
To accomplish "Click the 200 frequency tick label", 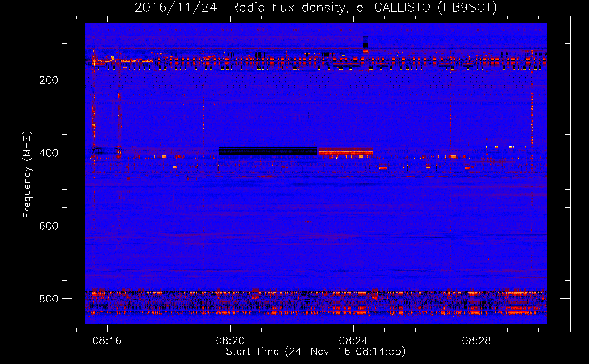I will [49, 80].
